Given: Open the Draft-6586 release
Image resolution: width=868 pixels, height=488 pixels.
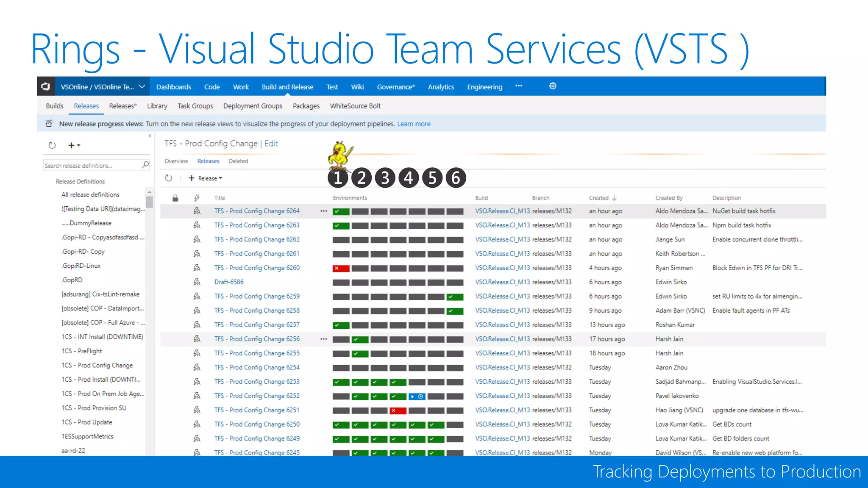Looking at the screenshot, I should pyautogui.click(x=229, y=282).
